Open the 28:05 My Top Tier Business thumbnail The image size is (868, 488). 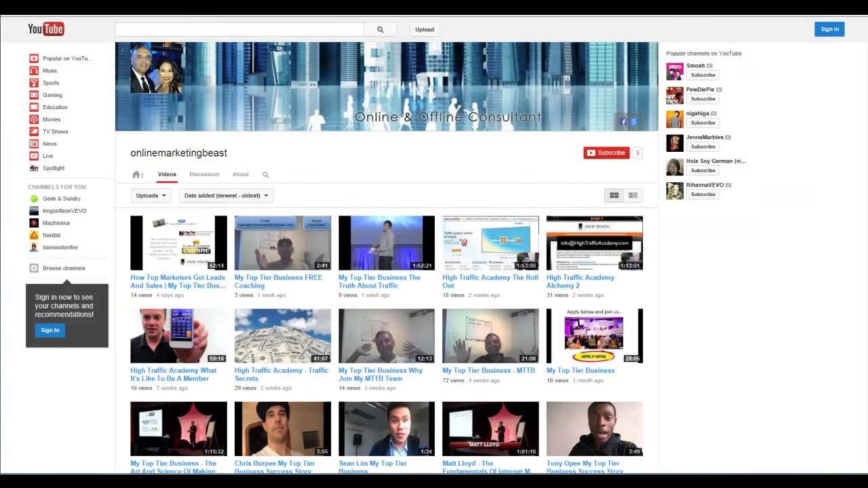click(x=595, y=335)
